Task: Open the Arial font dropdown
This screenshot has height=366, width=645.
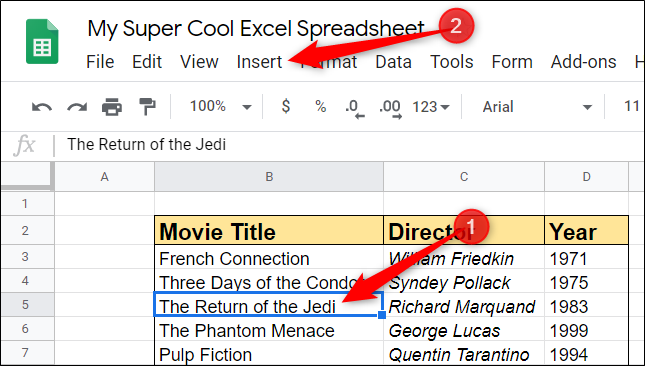Action: click(537, 107)
